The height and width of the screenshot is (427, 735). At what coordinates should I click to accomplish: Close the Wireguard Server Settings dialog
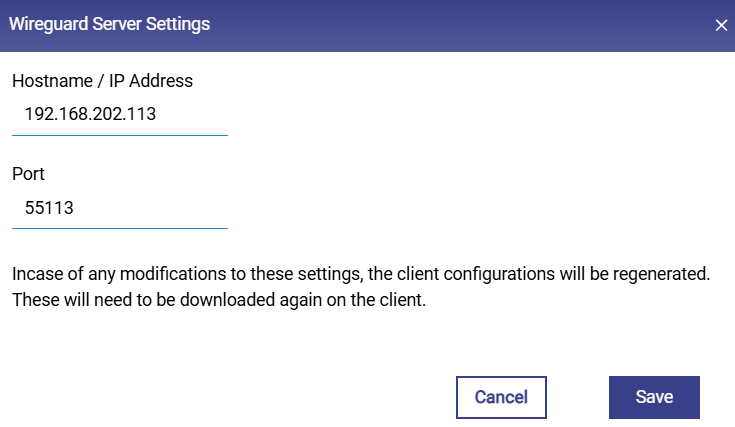point(721,26)
